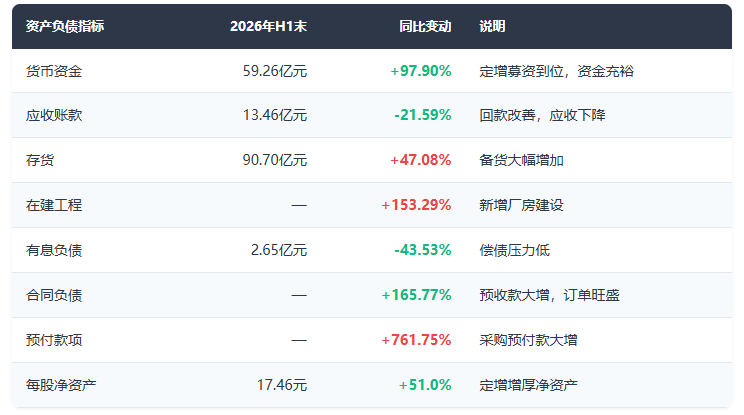Click the 90.70亿元 inventory value
Screen dimensions: 744x415
275,160
